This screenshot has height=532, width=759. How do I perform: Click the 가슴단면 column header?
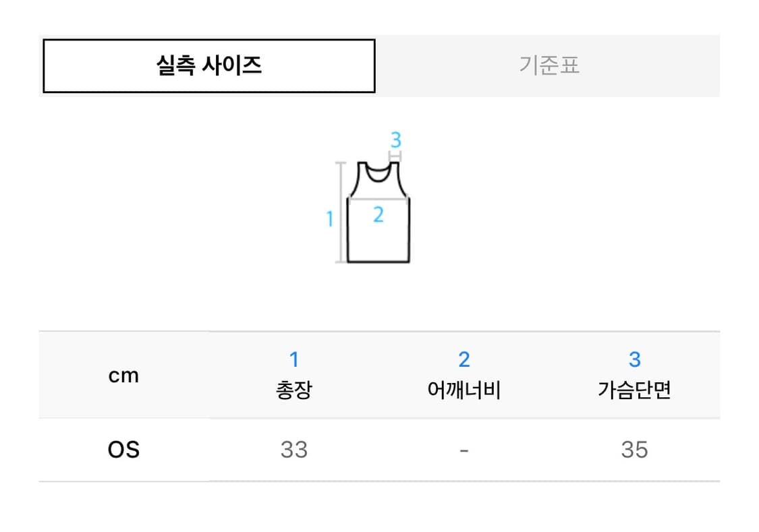coord(634,390)
